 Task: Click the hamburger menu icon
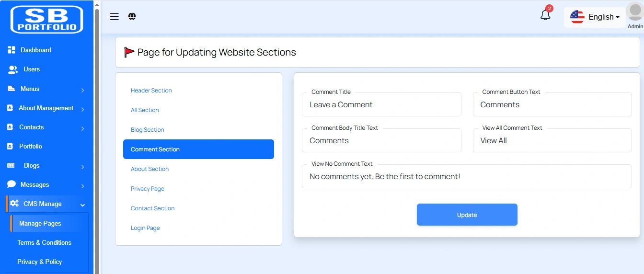[x=114, y=17]
